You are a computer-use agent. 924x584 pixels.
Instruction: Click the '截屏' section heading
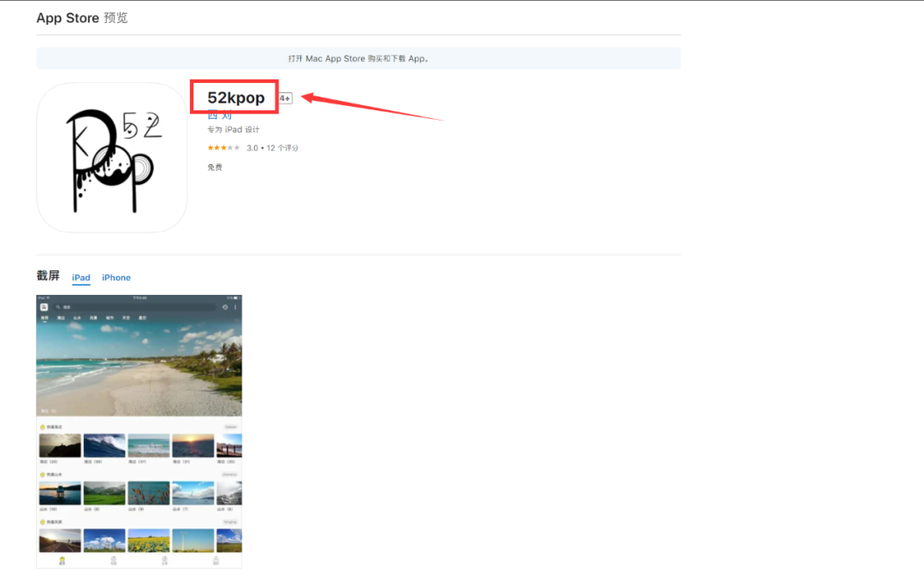pos(48,275)
